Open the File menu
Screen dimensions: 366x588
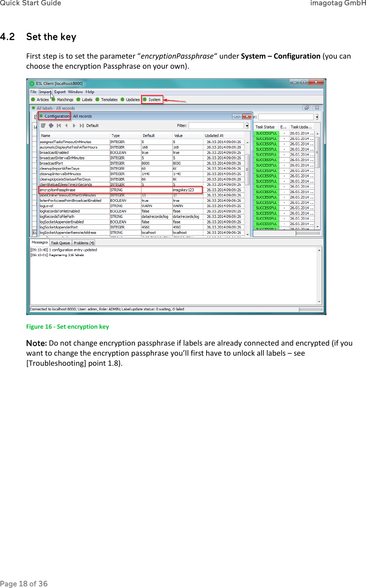pyautogui.click(x=33, y=92)
